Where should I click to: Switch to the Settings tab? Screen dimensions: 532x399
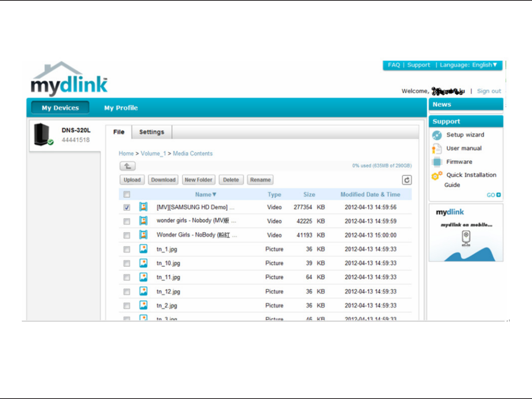pos(151,132)
